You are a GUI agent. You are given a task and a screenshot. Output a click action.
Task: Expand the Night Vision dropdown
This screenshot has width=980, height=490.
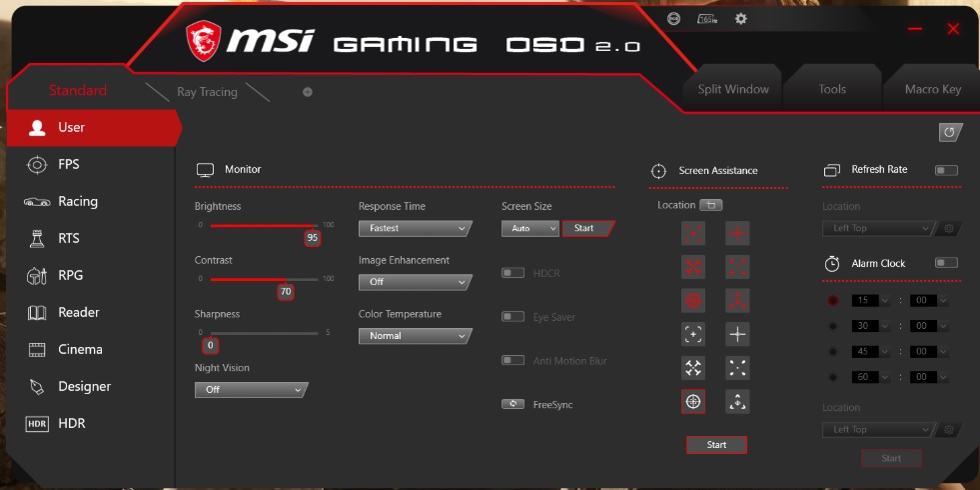coord(252,390)
